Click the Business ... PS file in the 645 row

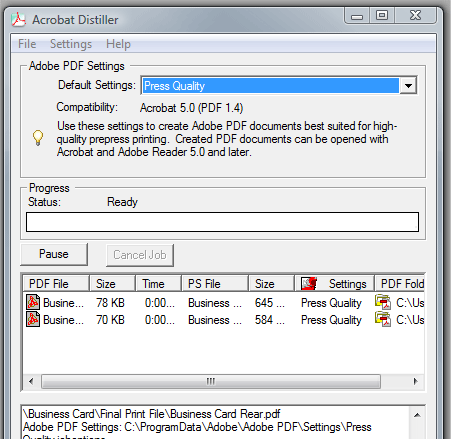point(215,303)
